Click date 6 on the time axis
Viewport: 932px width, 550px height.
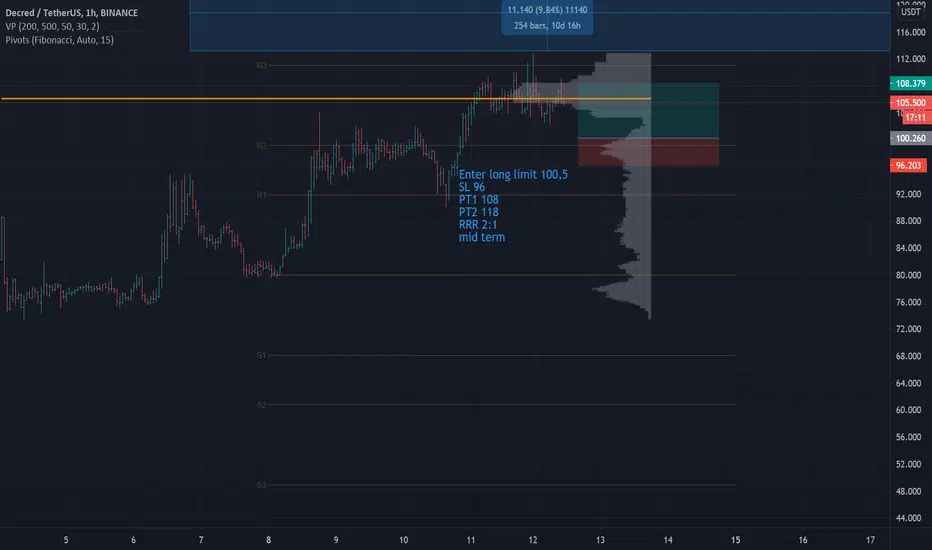pos(133,540)
